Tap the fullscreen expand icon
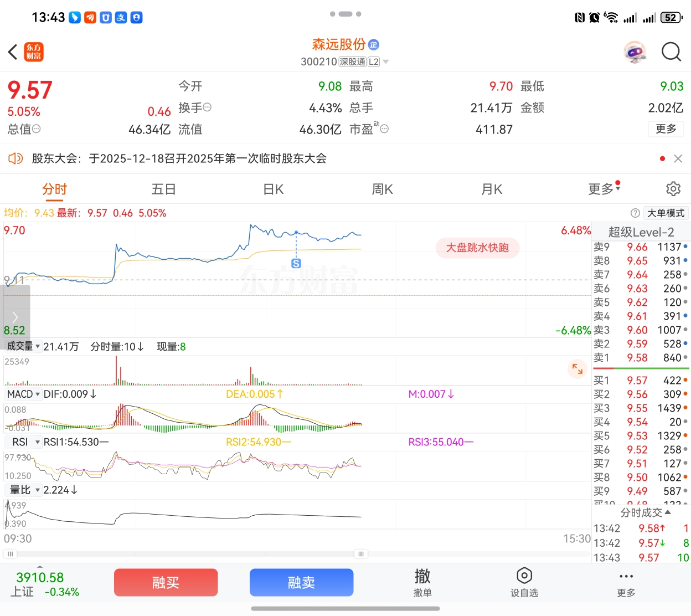The height and width of the screenshot is (616, 691). click(x=577, y=368)
